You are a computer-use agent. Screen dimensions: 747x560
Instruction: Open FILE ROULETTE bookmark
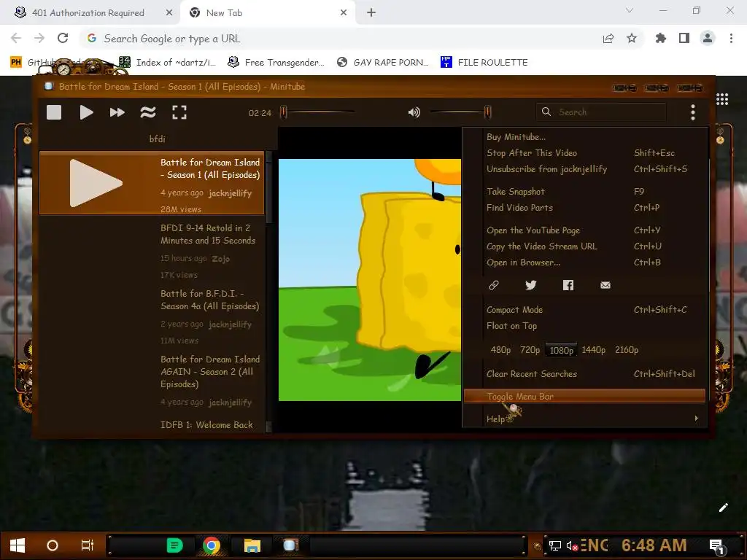pos(484,62)
